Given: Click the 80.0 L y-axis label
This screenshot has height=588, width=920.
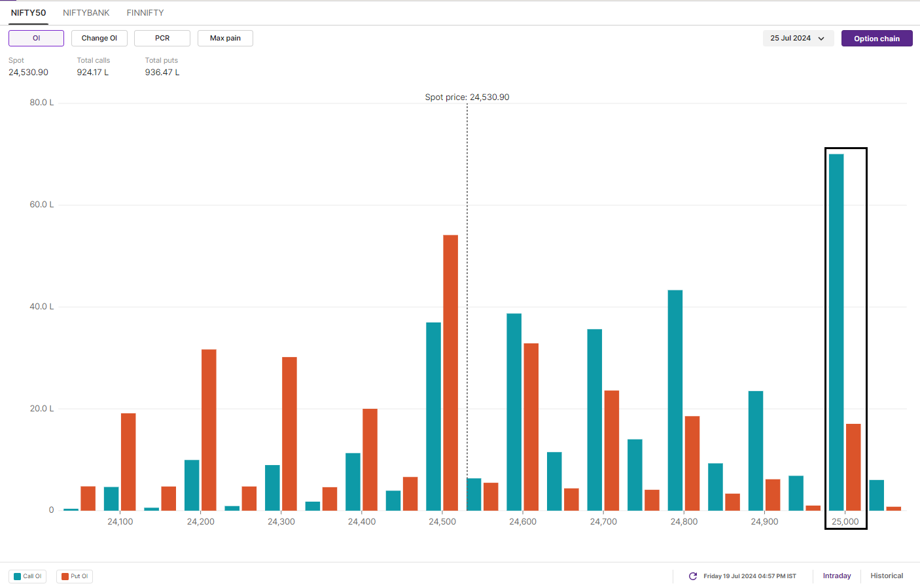Looking at the screenshot, I should [x=42, y=103].
